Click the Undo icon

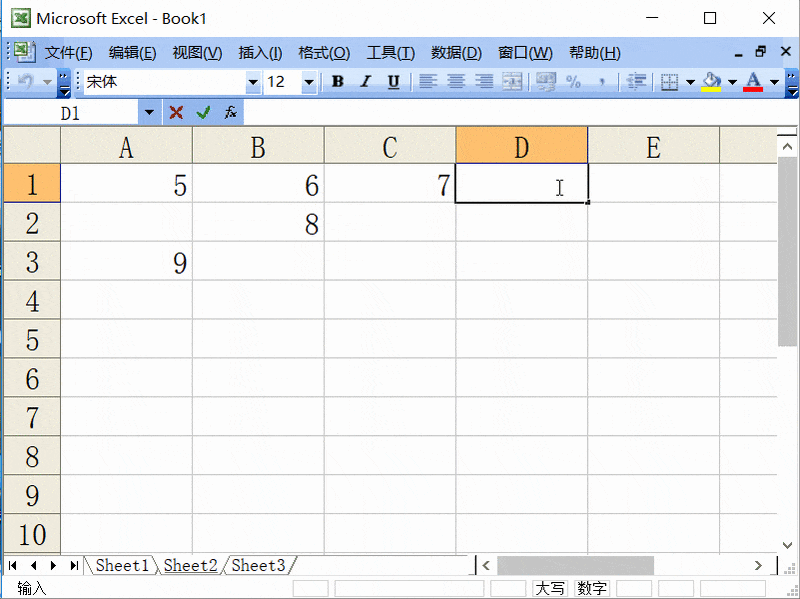tap(22, 82)
